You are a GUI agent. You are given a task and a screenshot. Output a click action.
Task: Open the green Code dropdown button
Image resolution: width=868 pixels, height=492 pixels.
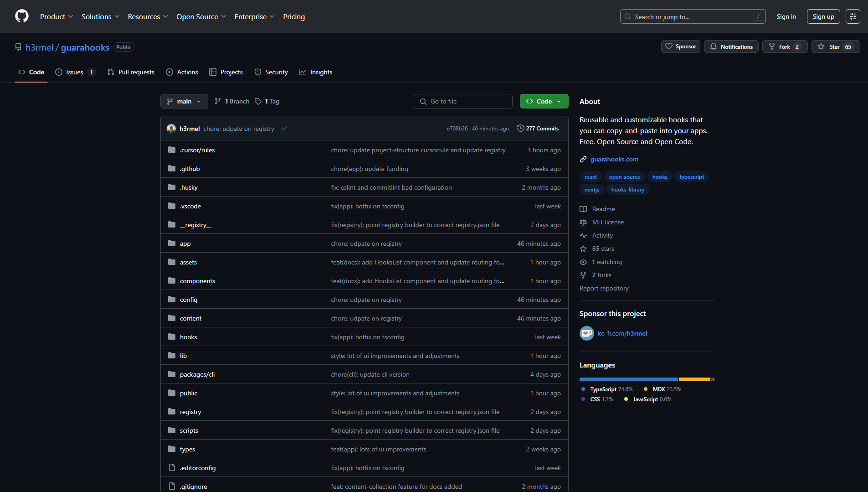click(544, 101)
